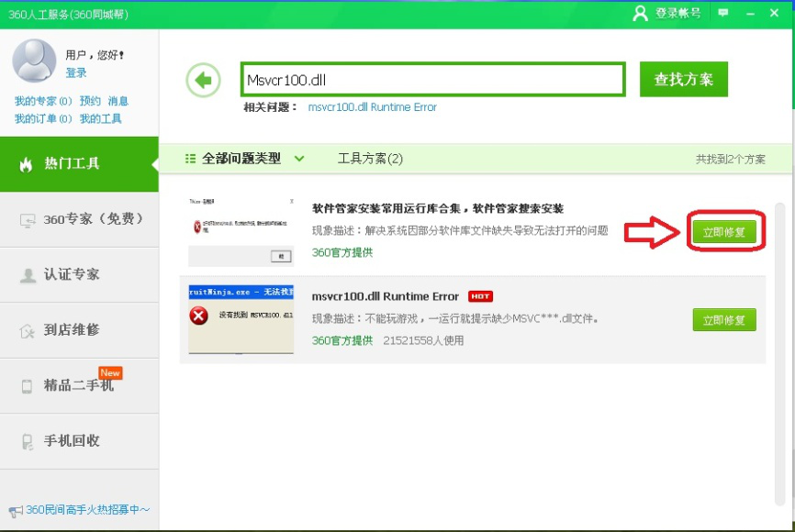The width and height of the screenshot is (795, 532).
Task: Click the megaphone icon at bottom left
Action: coord(16,511)
